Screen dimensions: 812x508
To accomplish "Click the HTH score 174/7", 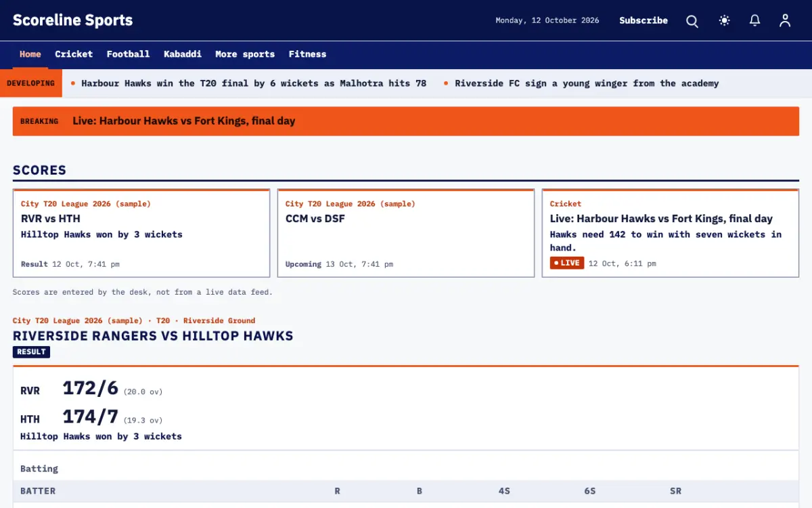I will (91, 417).
